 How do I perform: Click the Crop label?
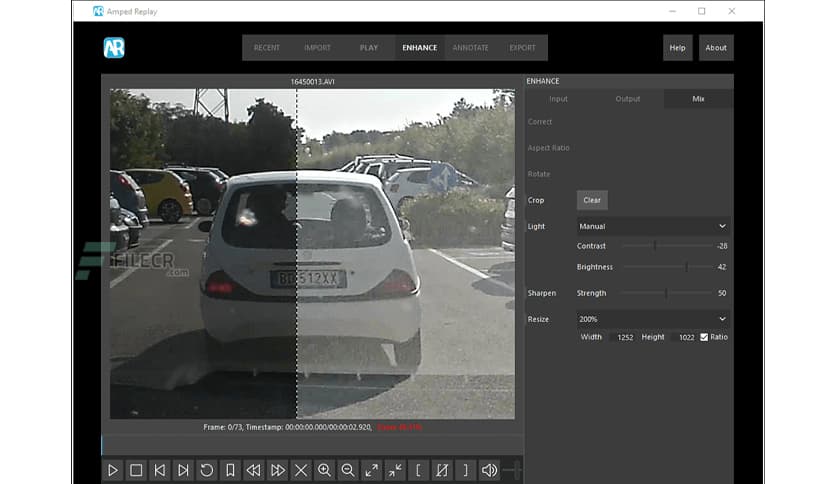(536, 200)
